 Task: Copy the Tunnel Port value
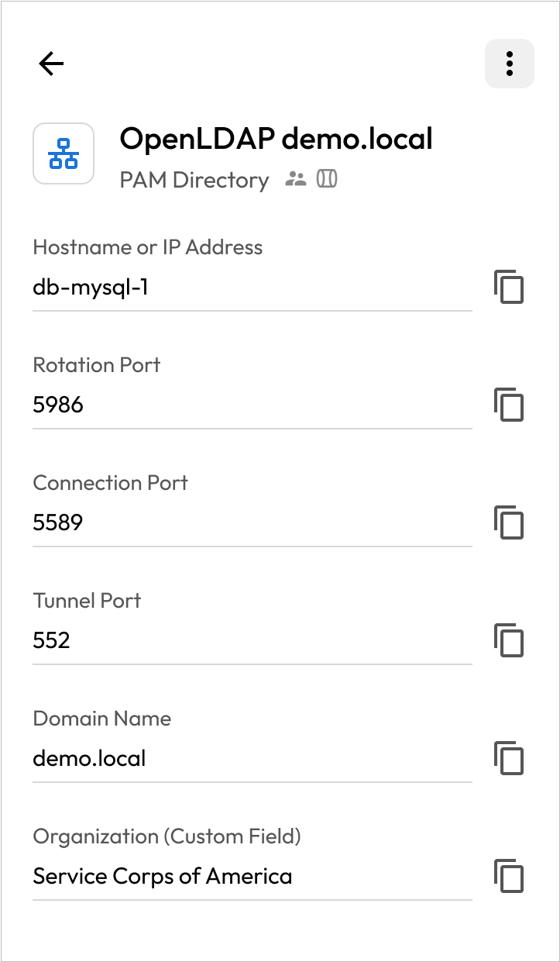tap(509, 640)
